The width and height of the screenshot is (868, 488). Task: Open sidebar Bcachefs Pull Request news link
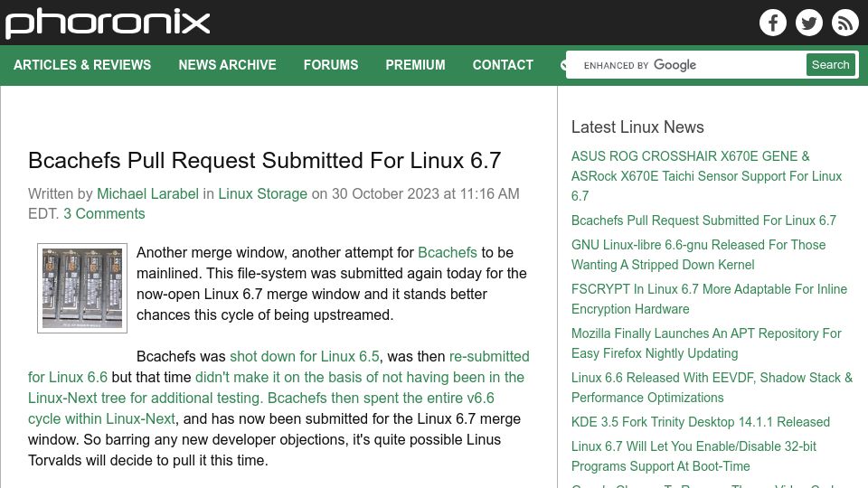(703, 221)
